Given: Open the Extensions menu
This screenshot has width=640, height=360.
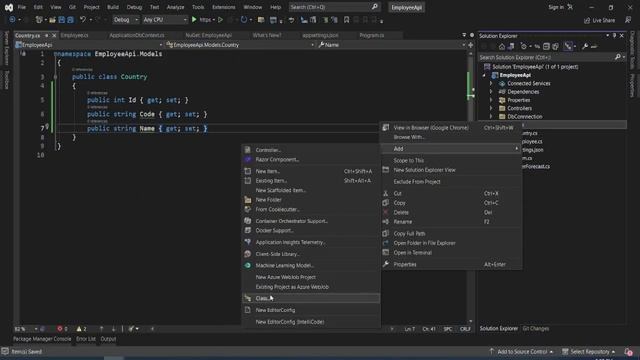Looking at the screenshot, I should pos(223,7).
